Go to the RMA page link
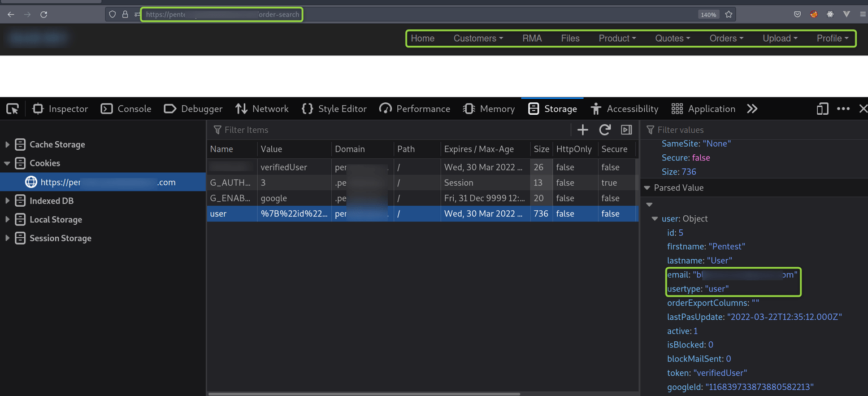868x396 pixels. pyautogui.click(x=532, y=38)
